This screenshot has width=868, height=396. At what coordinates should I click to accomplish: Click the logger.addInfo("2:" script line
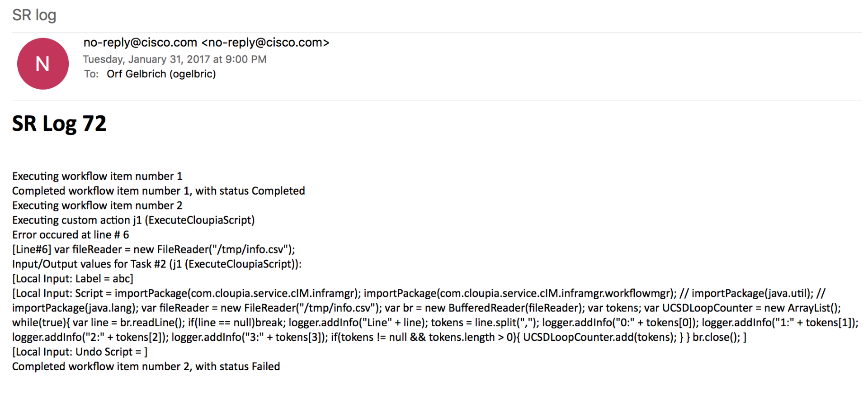pyautogui.click(x=379, y=337)
